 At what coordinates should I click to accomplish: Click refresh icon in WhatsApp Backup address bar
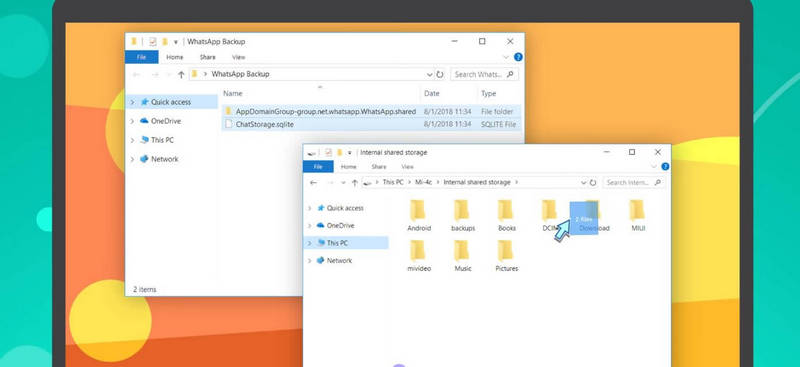pos(440,75)
